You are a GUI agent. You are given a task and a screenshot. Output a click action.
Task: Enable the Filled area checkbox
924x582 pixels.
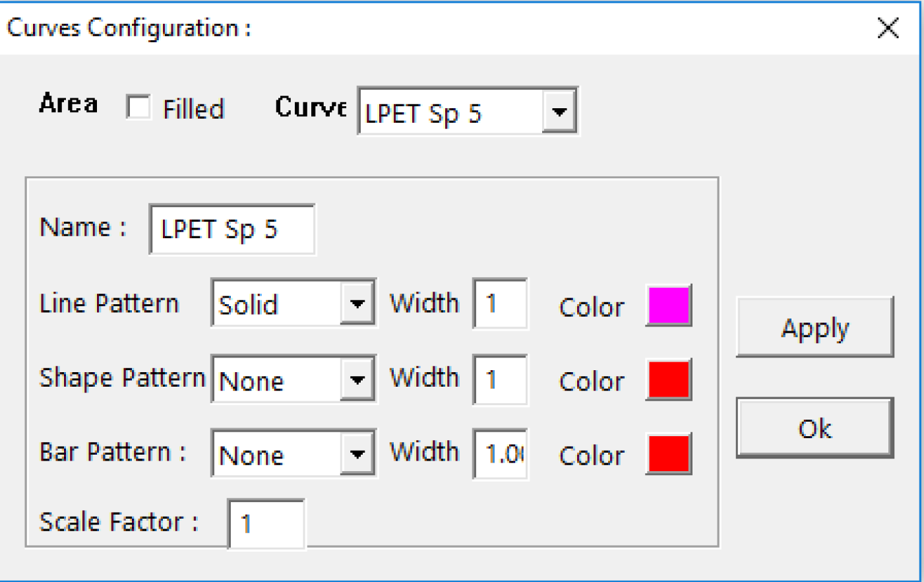click(x=139, y=107)
